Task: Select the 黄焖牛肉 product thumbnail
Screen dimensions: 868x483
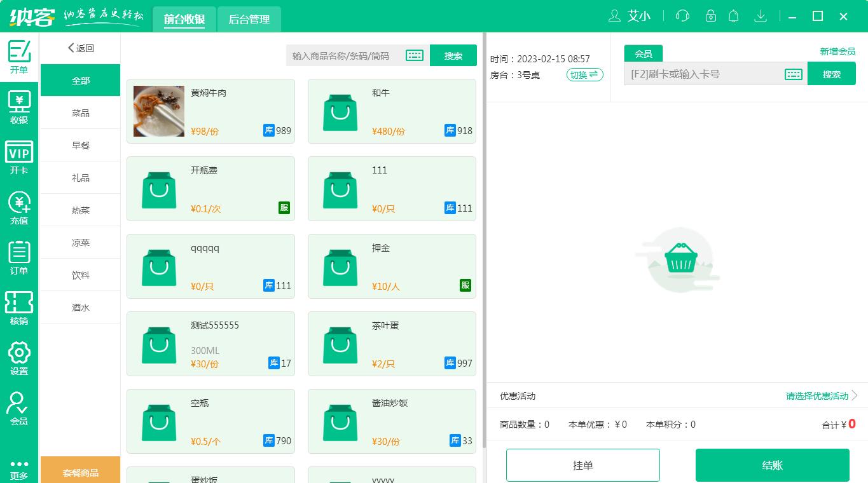Action: 158,111
